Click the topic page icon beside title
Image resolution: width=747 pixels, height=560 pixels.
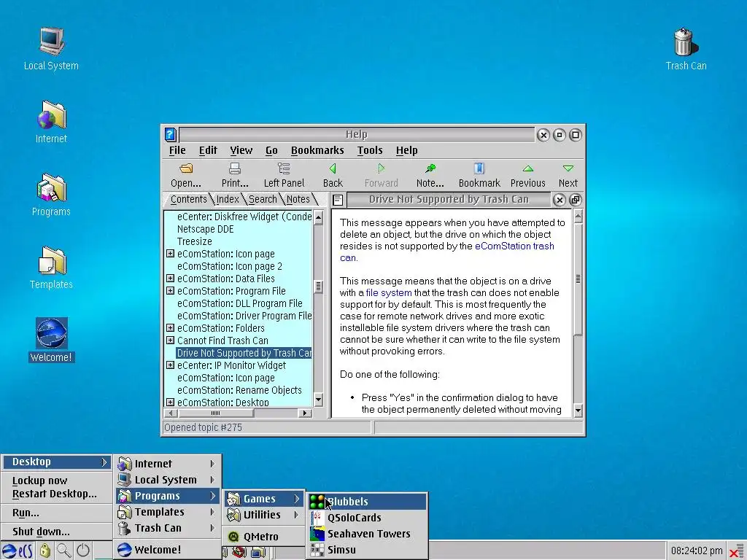tap(338, 200)
